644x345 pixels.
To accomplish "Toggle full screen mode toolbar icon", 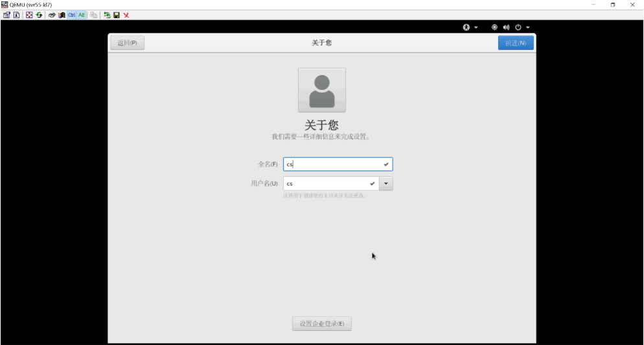I will (x=29, y=15).
